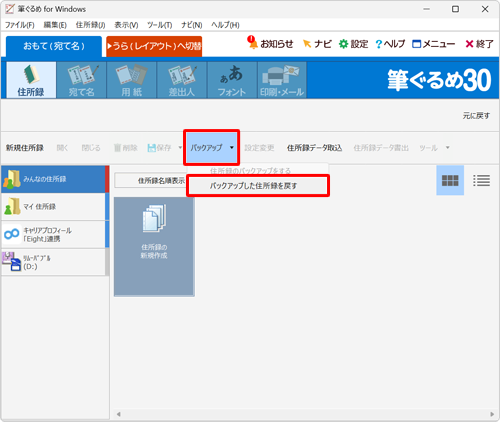500x422 pixels.
Task: Open the 印刷・メール print and mail icon
Action: click(282, 80)
